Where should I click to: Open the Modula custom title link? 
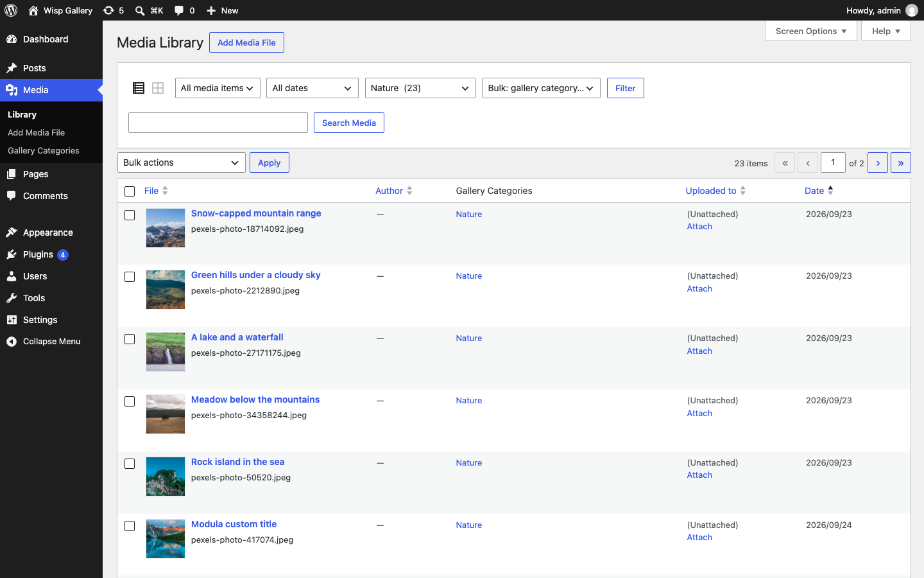[x=234, y=524]
